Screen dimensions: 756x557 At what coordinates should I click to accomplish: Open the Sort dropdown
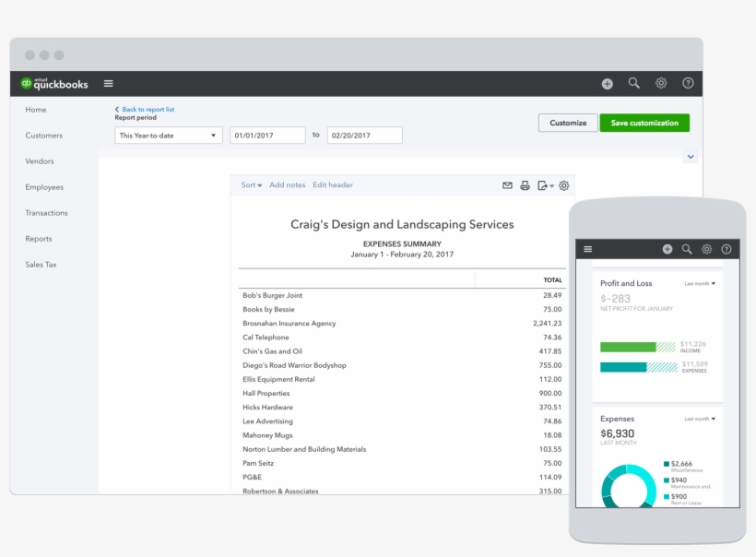point(250,184)
